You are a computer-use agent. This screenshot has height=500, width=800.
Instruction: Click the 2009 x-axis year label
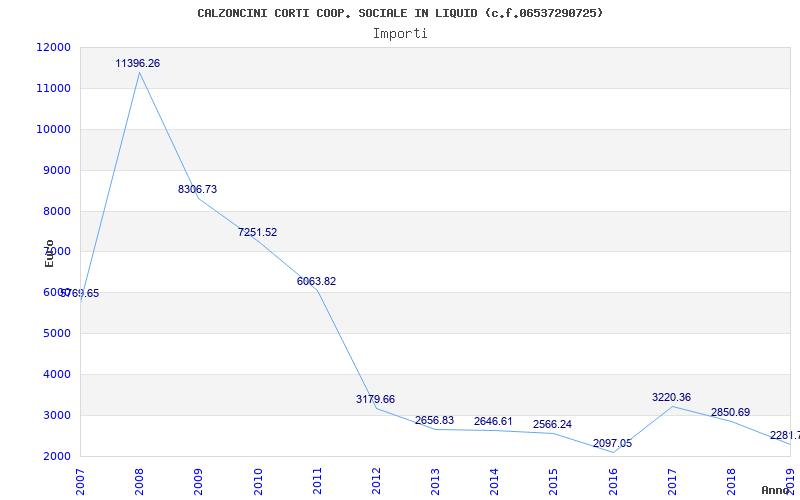click(x=198, y=481)
